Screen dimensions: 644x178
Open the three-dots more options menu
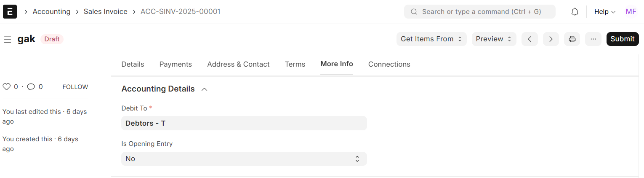593,39
